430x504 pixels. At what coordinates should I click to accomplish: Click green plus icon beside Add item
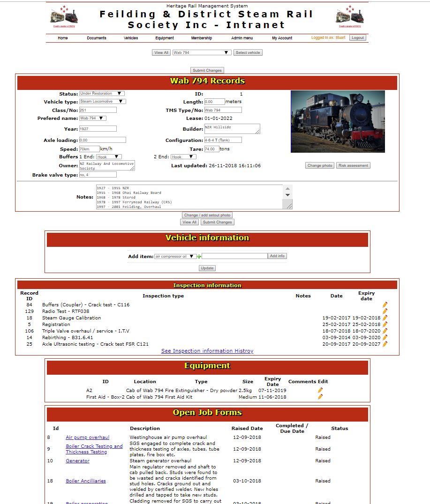(x=199, y=256)
